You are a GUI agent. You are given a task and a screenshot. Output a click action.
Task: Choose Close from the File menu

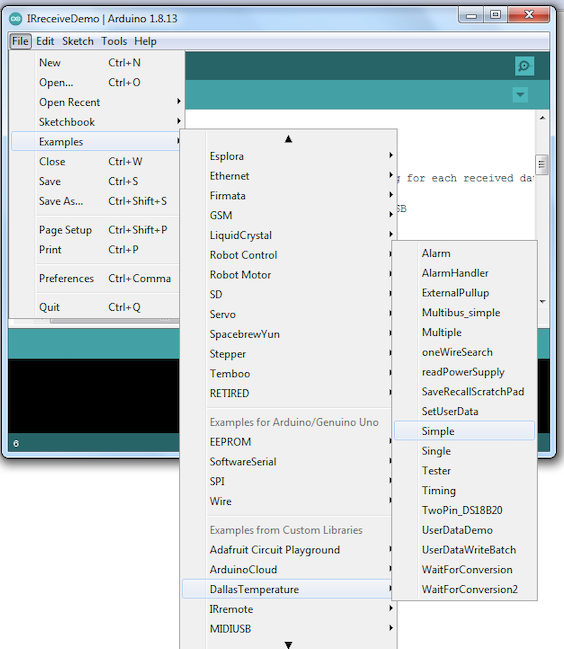pyautogui.click(x=98, y=161)
